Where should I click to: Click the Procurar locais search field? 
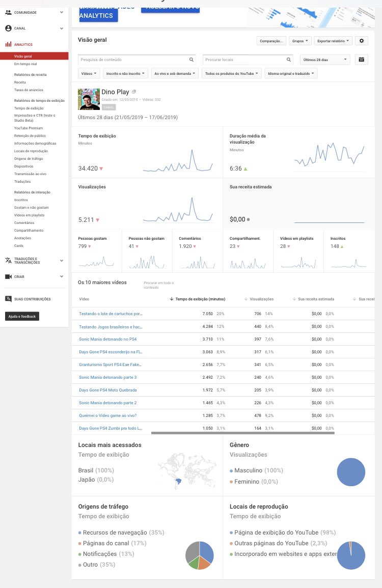point(248,60)
